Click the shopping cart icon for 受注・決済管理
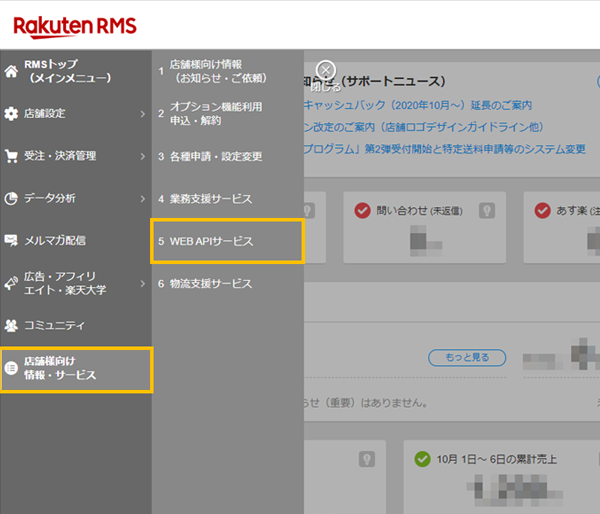 coord(12,156)
